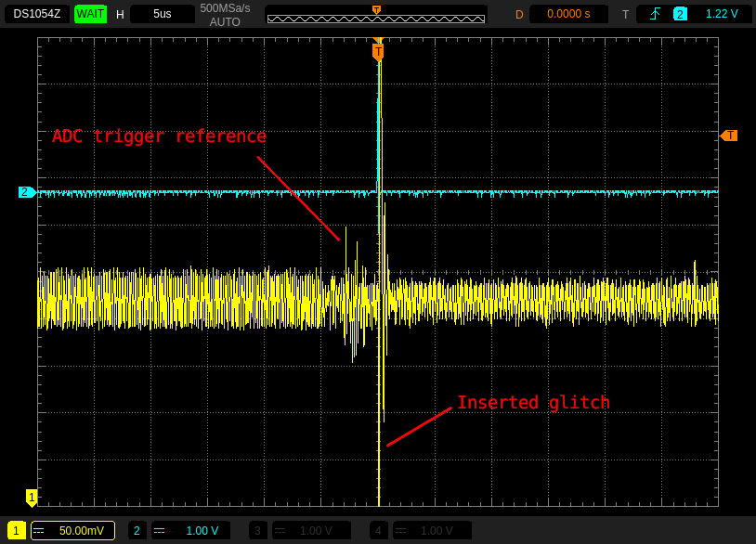Toggle the channel 2 badge in bottom bar

point(137,530)
